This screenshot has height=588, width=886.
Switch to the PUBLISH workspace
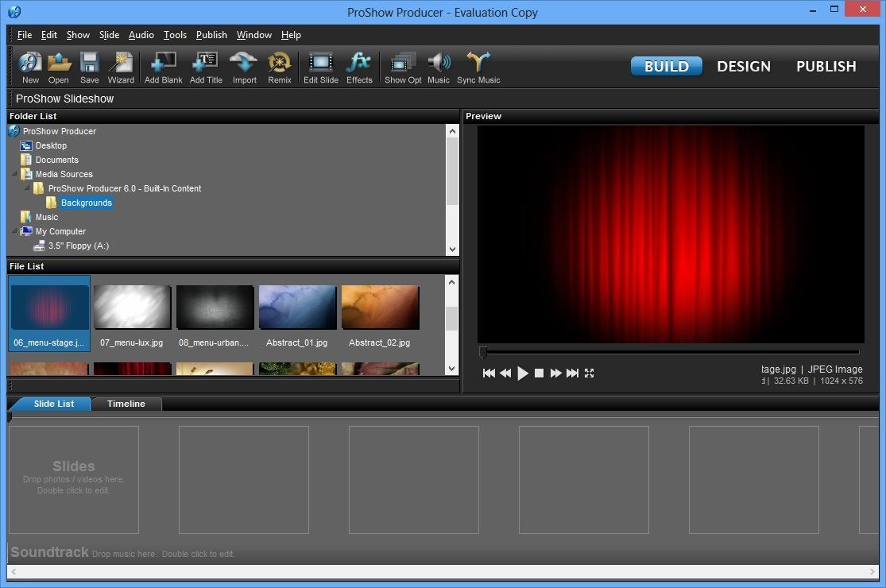(826, 66)
